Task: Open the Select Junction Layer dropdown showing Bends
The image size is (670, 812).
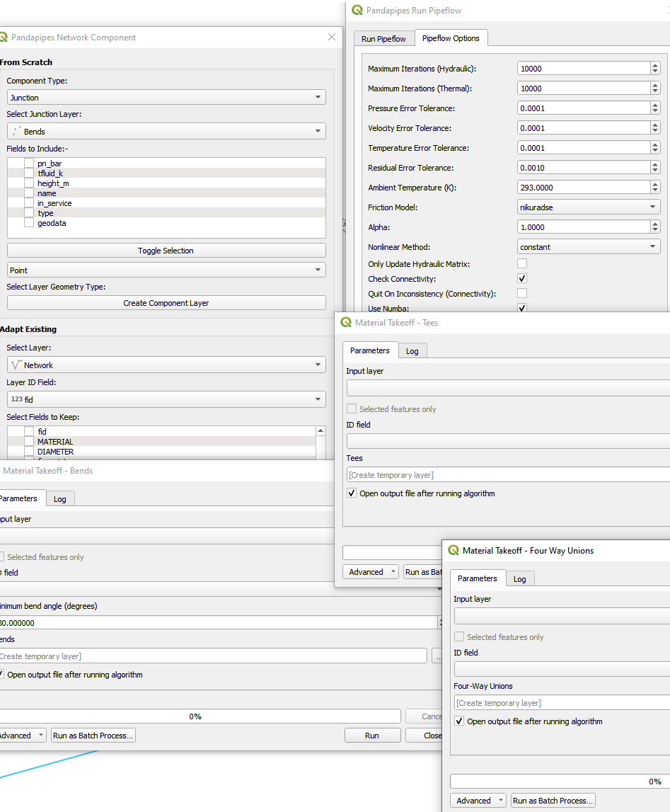Action: (x=166, y=131)
